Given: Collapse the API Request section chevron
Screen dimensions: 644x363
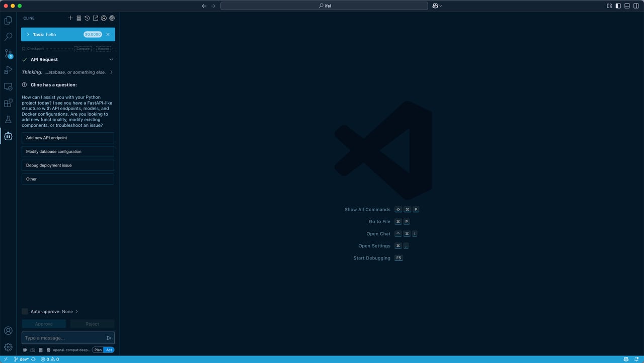Looking at the screenshot, I should [x=111, y=59].
